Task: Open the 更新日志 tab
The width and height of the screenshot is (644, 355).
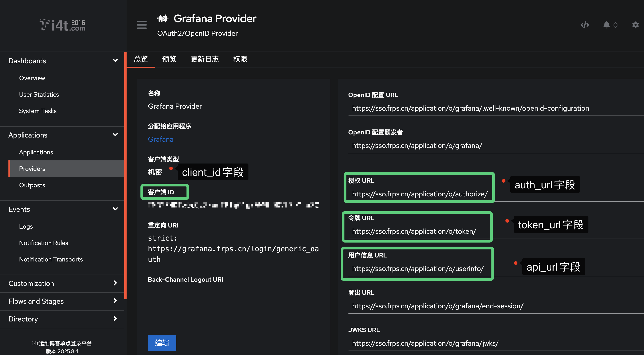Action: point(205,59)
